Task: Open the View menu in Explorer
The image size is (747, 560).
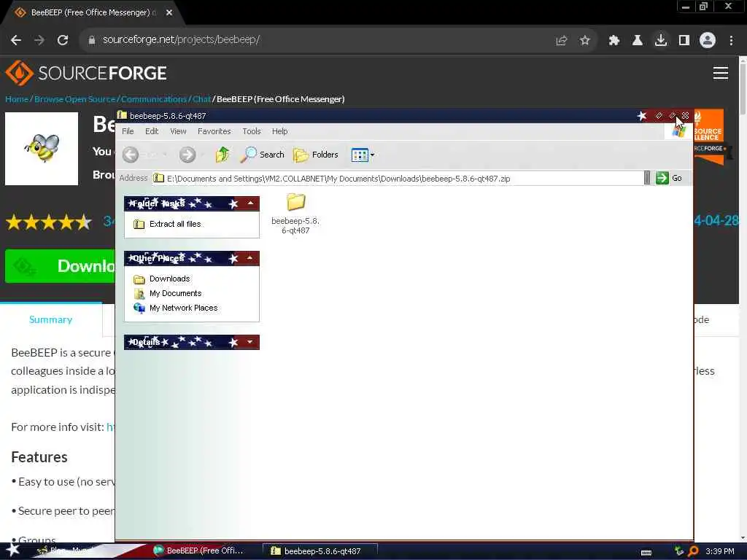Action: click(178, 131)
